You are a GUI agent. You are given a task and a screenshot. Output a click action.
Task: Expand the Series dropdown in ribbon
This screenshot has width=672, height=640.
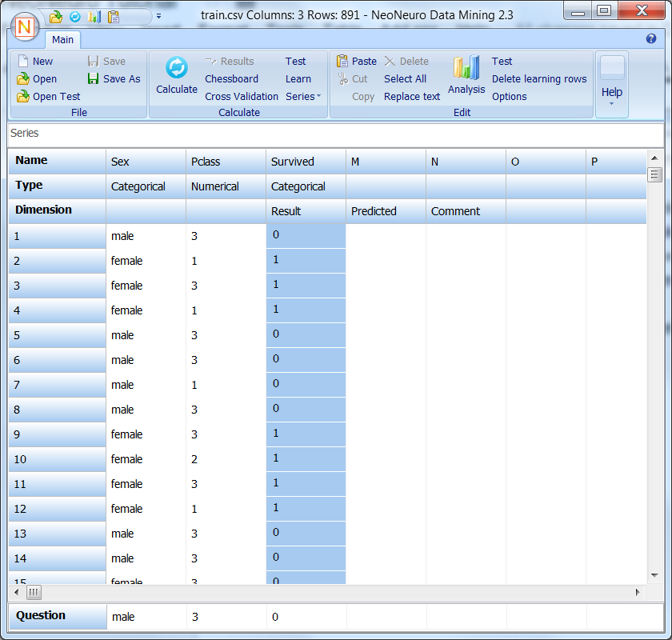click(303, 97)
